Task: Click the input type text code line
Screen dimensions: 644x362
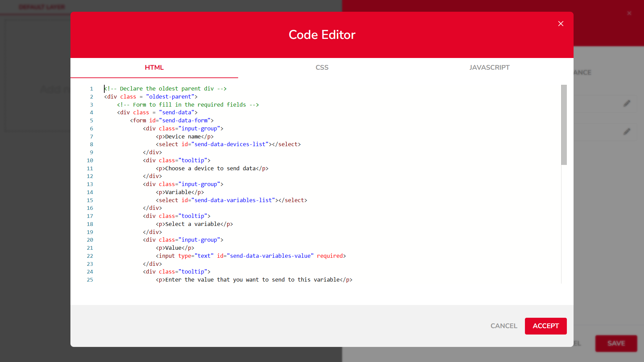Action: click(251, 256)
